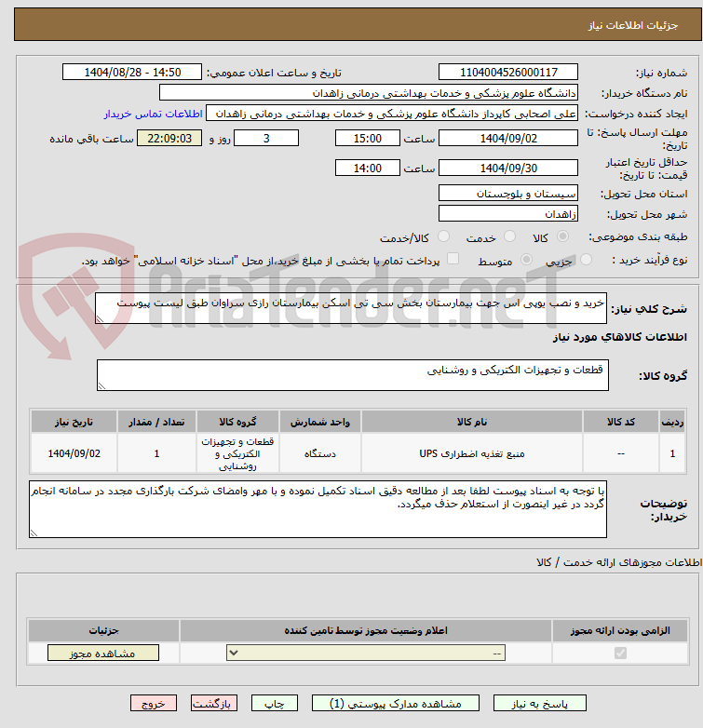Select the خدمت radio button
703x728 pixels.
510,236
